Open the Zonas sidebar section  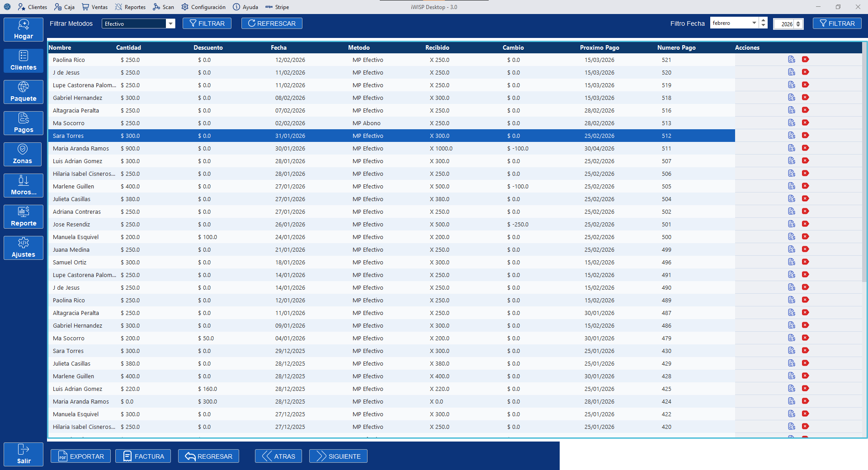[x=23, y=154]
